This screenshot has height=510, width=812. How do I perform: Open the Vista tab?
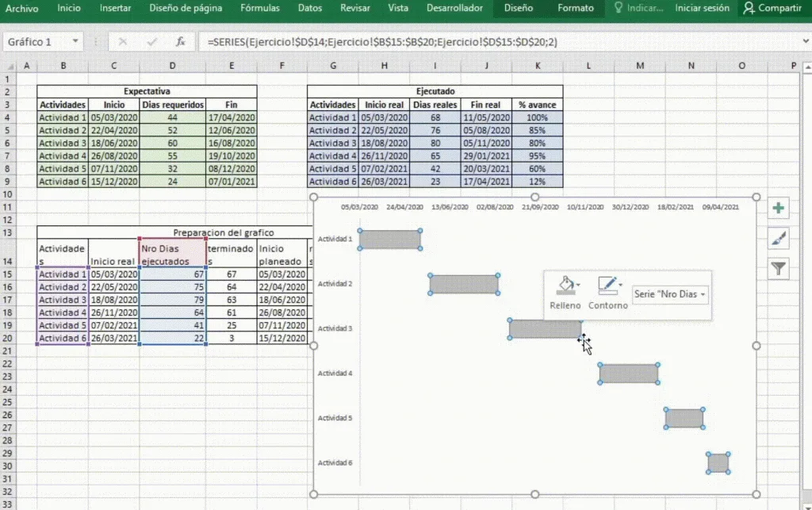coord(398,8)
